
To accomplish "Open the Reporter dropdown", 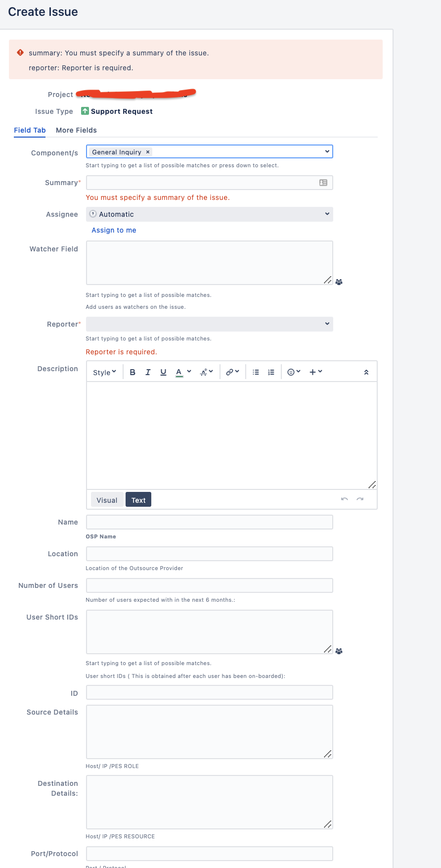I will click(210, 324).
